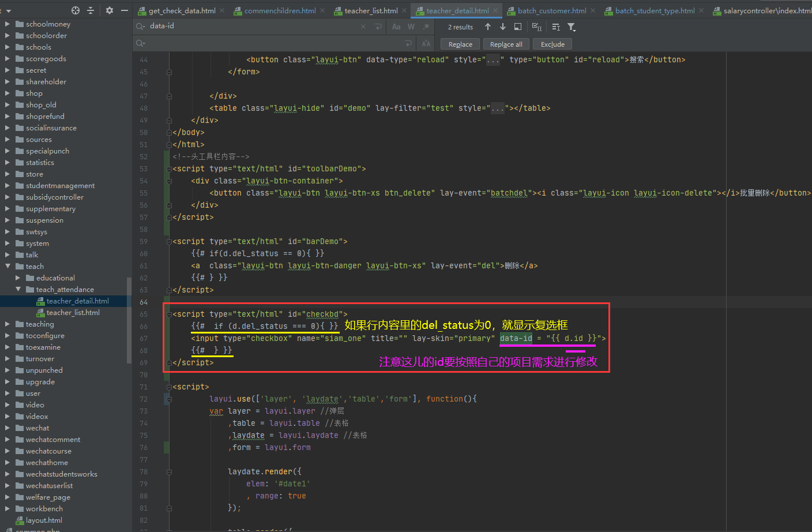
Task: Toggle Match Case (Aa) search option
Action: [x=396, y=27]
